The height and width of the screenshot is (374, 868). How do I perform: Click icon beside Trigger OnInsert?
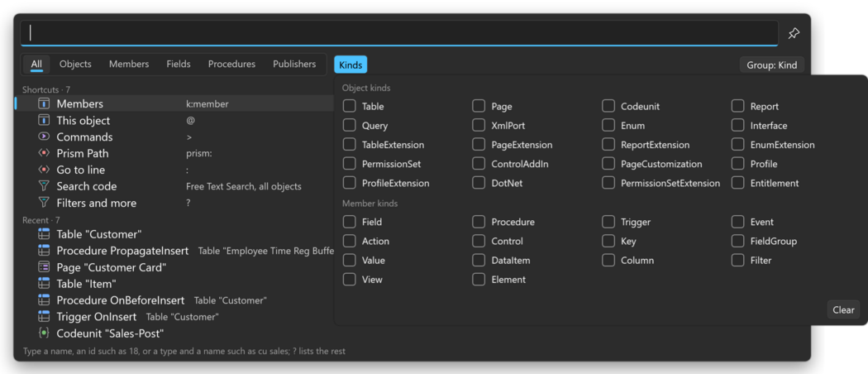[x=44, y=317]
